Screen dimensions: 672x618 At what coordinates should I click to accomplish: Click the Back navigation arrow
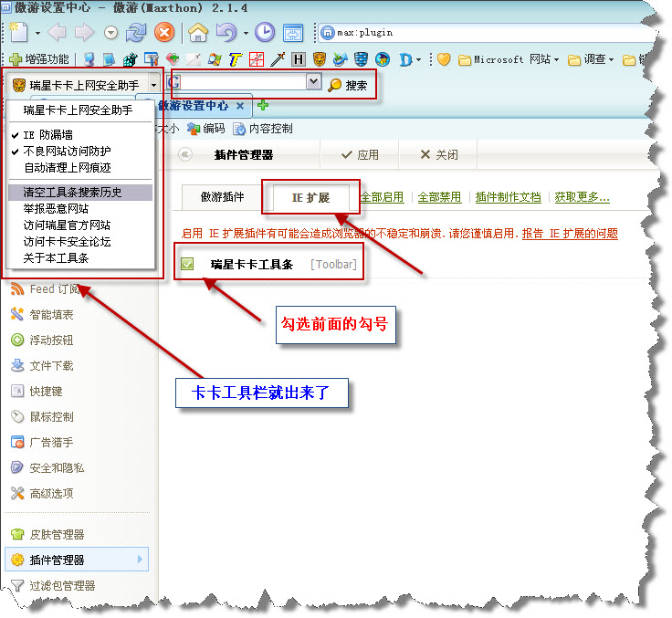tap(57, 33)
